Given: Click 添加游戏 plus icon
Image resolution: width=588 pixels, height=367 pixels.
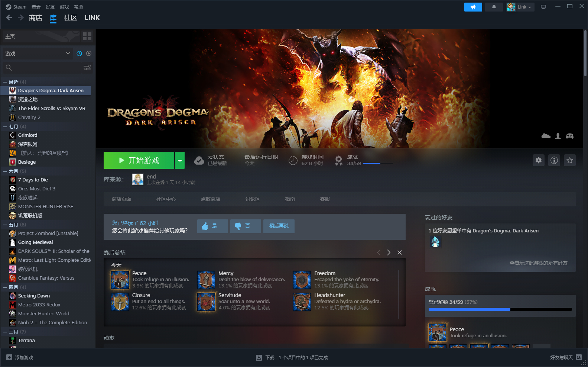Looking at the screenshot, I should click(x=9, y=357).
